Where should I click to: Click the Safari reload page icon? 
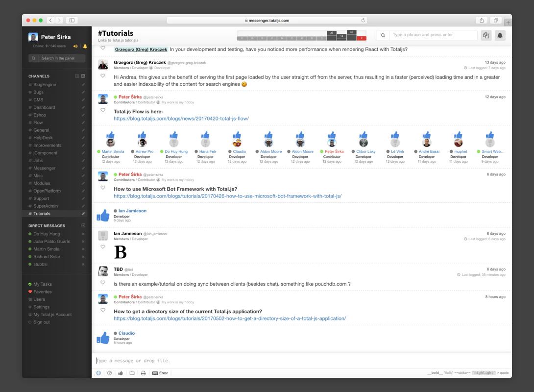(x=363, y=21)
